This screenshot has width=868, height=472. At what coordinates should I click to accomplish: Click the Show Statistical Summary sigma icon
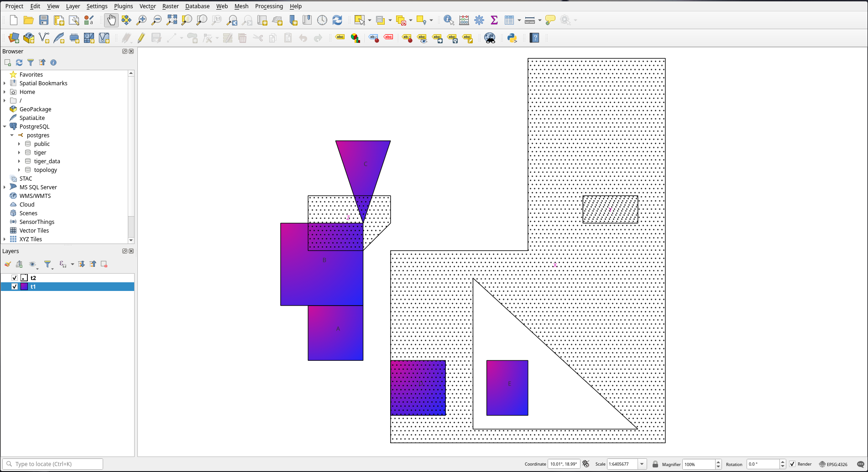494,20
